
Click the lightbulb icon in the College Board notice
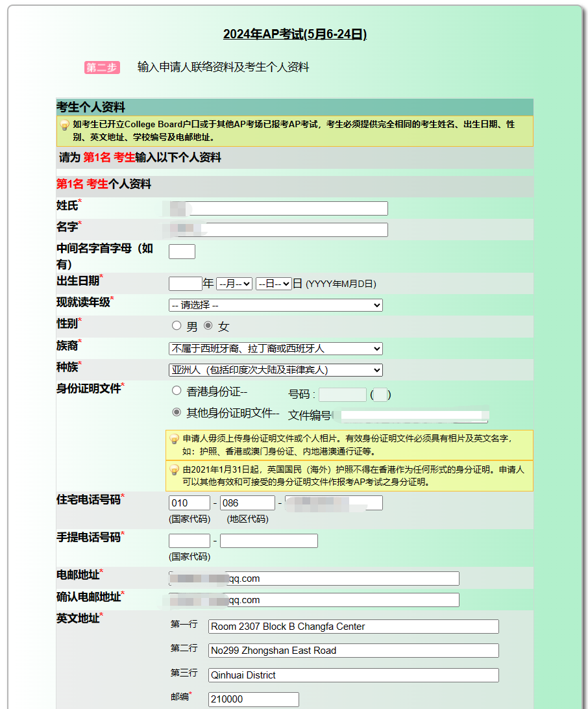65,125
